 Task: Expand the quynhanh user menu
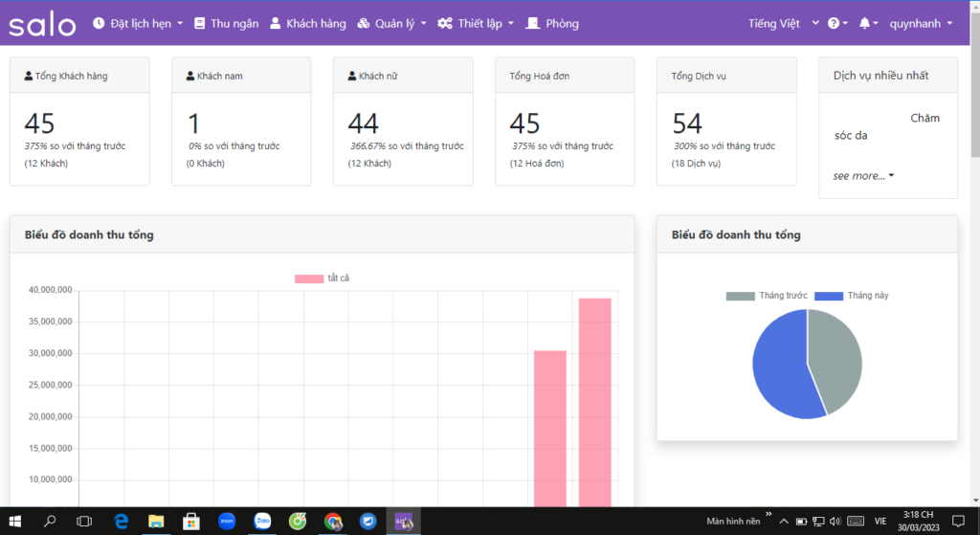coord(921,24)
